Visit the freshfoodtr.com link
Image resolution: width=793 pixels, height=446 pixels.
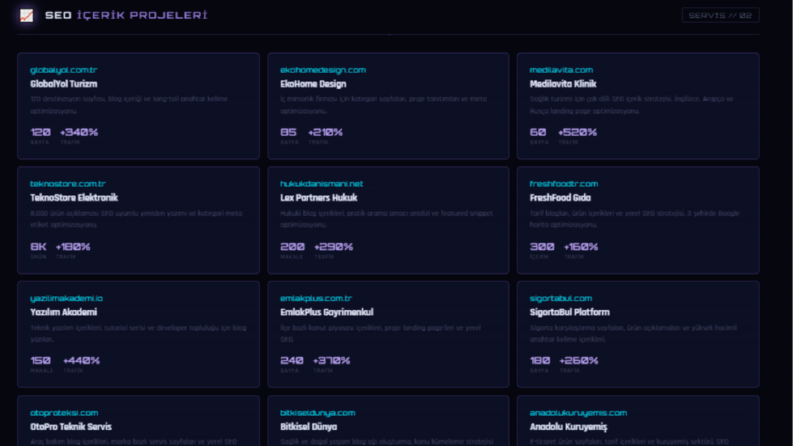[563, 184]
